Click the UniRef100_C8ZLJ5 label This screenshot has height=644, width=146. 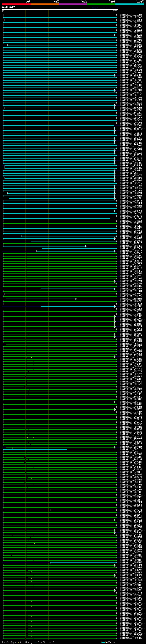coord(131,450)
